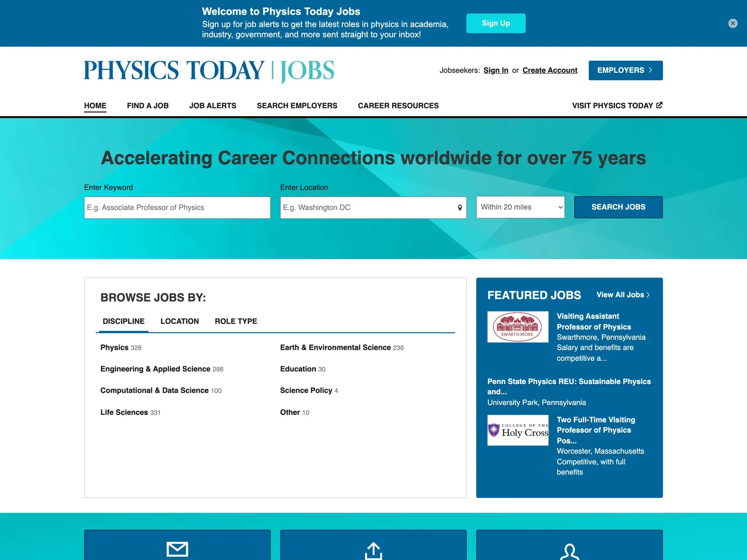Click the person profile icon card

(570, 545)
